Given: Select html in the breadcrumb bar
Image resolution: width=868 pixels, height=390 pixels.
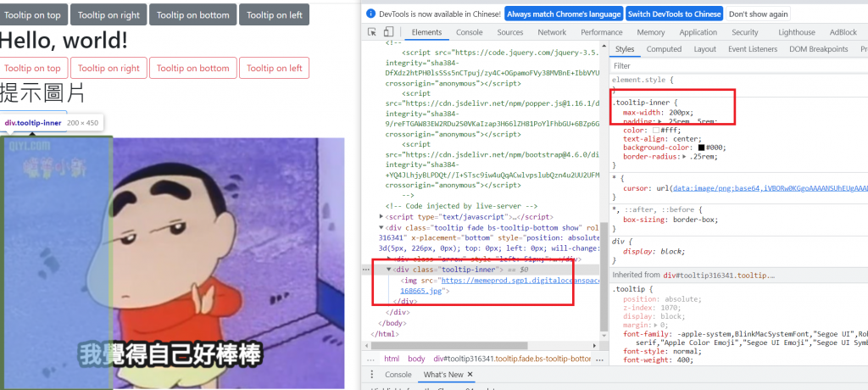Looking at the screenshot, I should tap(392, 359).
